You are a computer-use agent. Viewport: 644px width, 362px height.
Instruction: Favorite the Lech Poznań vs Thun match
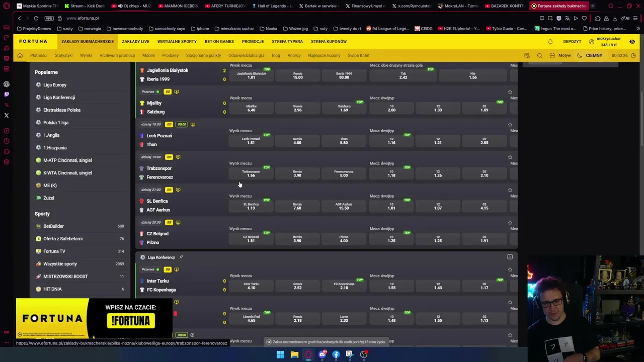tap(510, 125)
